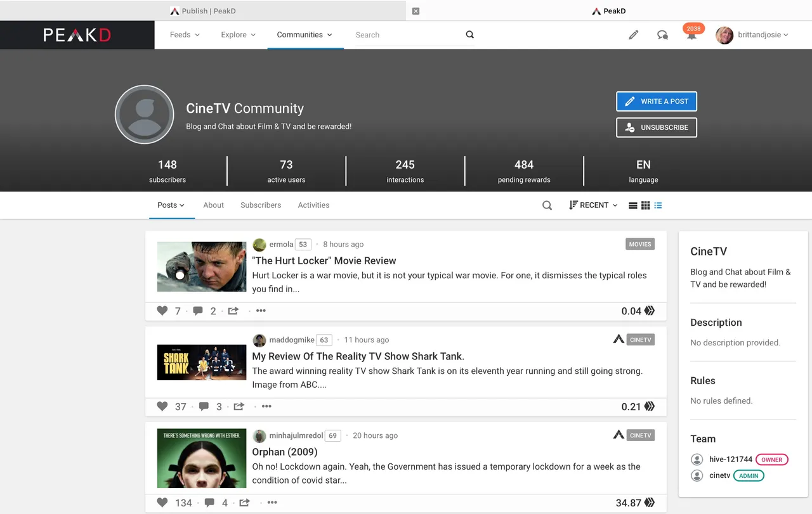Switch to the Publish | PeakD browser tab
The height and width of the screenshot is (514, 812).
[x=203, y=11]
